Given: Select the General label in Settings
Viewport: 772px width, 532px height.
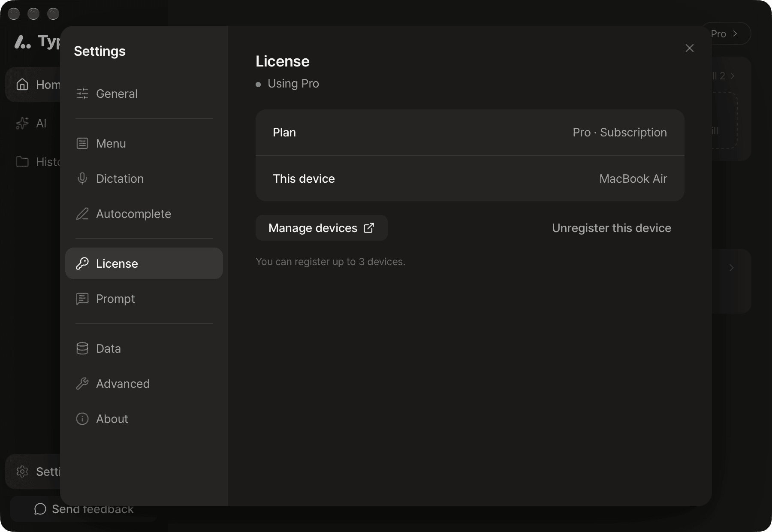Looking at the screenshot, I should coord(117,94).
